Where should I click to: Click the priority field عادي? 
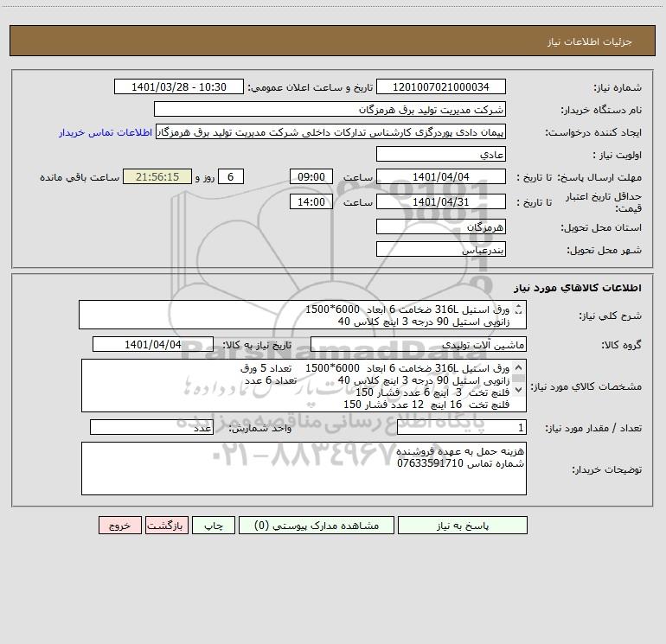(441, 155)
